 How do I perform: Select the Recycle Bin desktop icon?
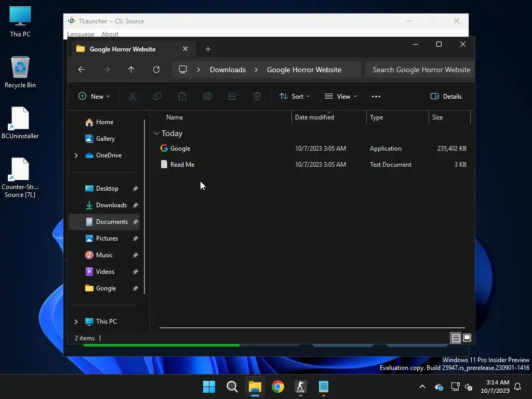[20, 72]
